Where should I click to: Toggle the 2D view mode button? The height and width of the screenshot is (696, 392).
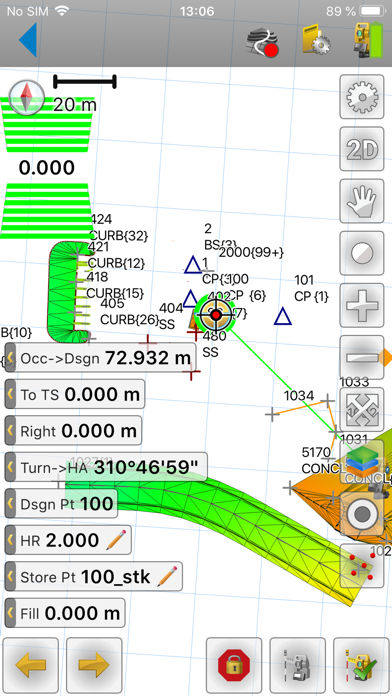tap(362, 149)
